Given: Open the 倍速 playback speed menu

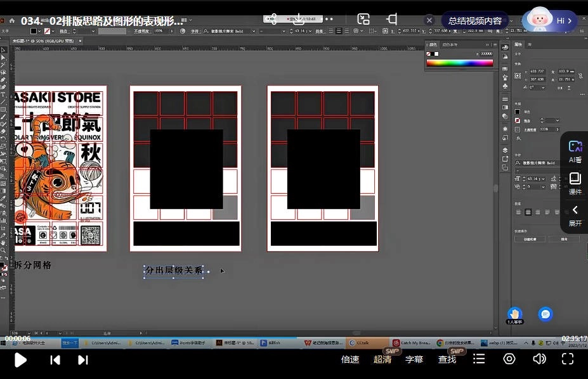Looking at the screenshot, I should [350, 359].
